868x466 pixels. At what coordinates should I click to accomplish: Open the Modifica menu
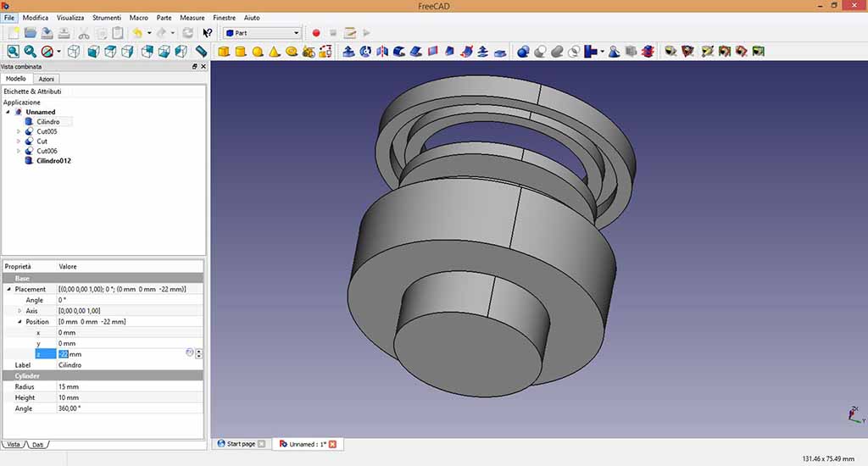click(36, 18)
